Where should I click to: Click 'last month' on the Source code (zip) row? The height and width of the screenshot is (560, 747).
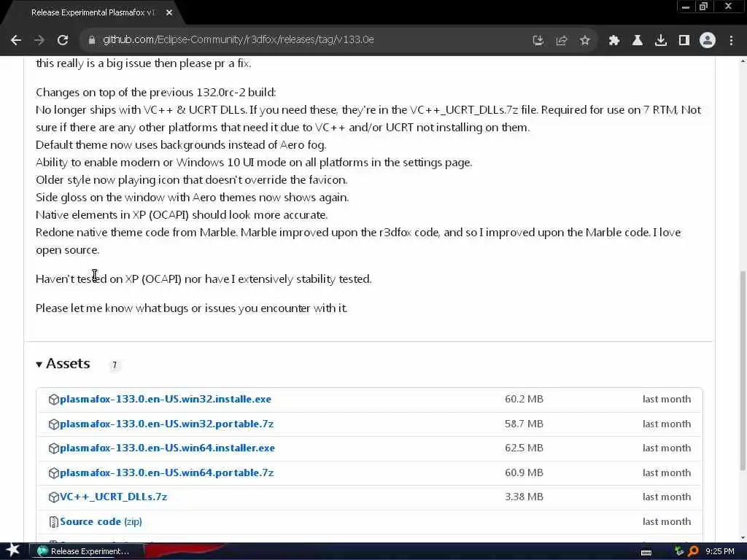pyautogui.click(x=667, y=522)
